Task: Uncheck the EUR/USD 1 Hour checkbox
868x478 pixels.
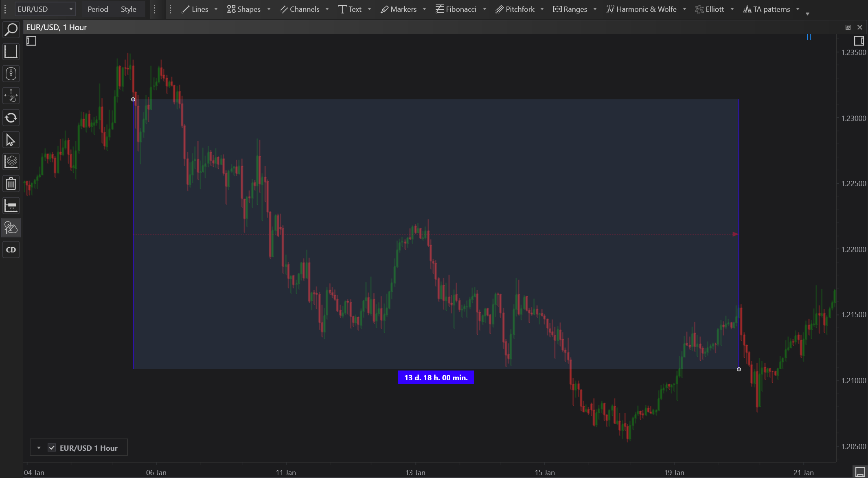Action: pyautogui.click(x=52, y=447)
